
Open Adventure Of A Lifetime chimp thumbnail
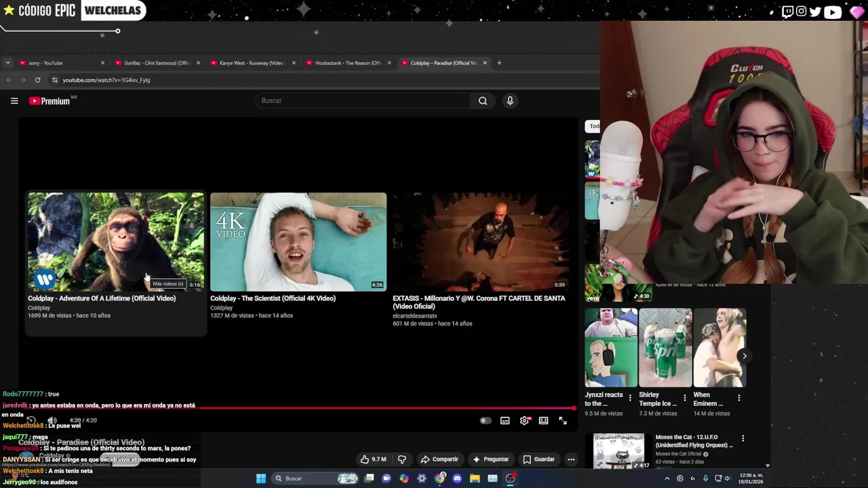coord(116,242)
